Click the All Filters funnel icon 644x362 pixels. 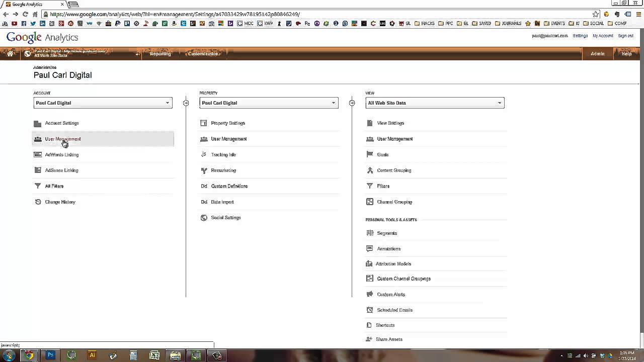click(x=37, y=186)
